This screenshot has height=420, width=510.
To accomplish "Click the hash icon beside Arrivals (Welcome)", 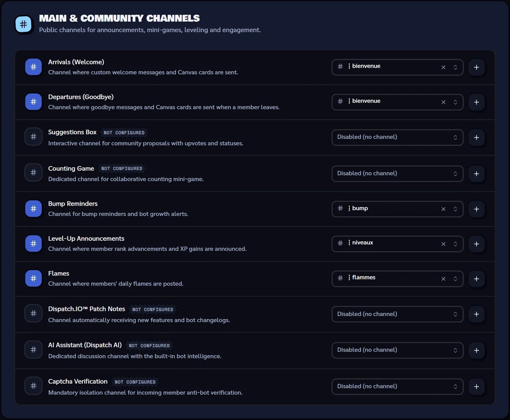I will (x=33, y=67).
